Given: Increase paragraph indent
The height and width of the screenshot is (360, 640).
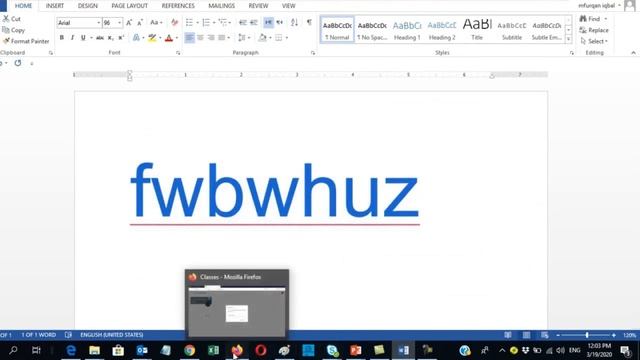Looking at the screenshot, I should pos(253,22).
